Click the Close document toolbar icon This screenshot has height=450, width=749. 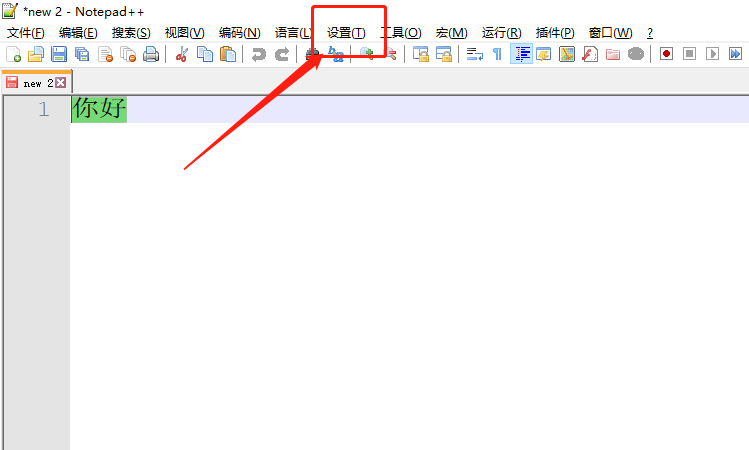[105, 54]
